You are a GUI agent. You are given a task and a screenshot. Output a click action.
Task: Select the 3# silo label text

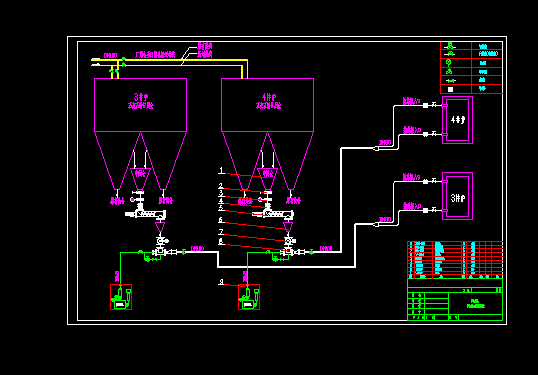(x=141, y=101)
